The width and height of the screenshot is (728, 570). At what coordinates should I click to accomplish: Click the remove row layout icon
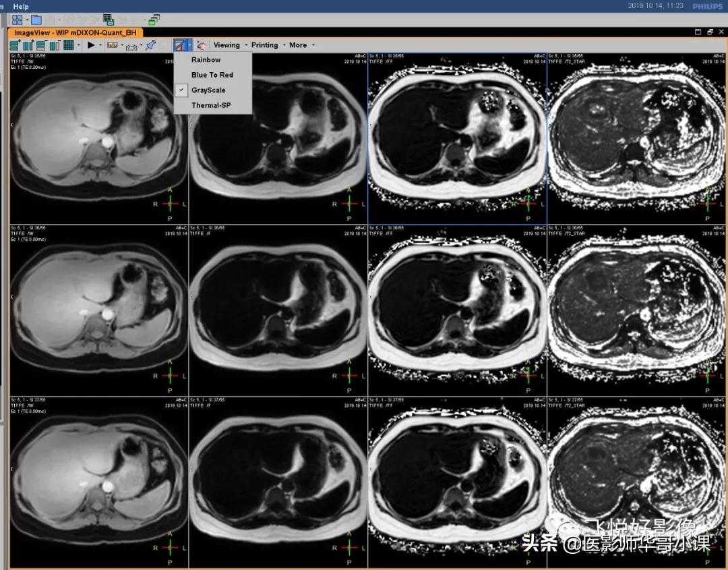pos(41,45)
